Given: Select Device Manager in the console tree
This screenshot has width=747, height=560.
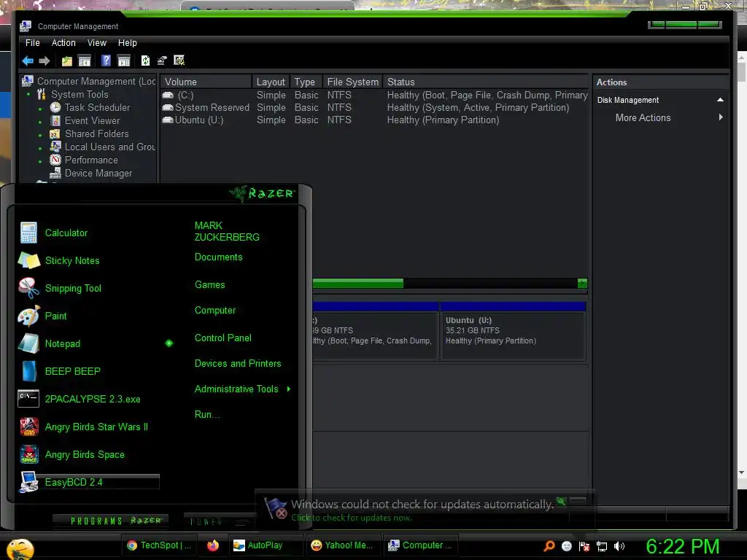Looking at the screenshot, I should pos(98,174).
